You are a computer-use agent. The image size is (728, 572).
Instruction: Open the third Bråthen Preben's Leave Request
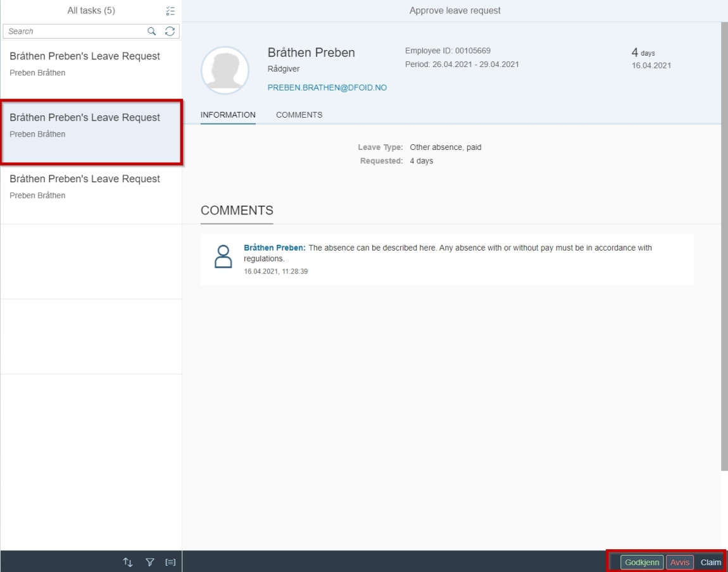[91, 194]
